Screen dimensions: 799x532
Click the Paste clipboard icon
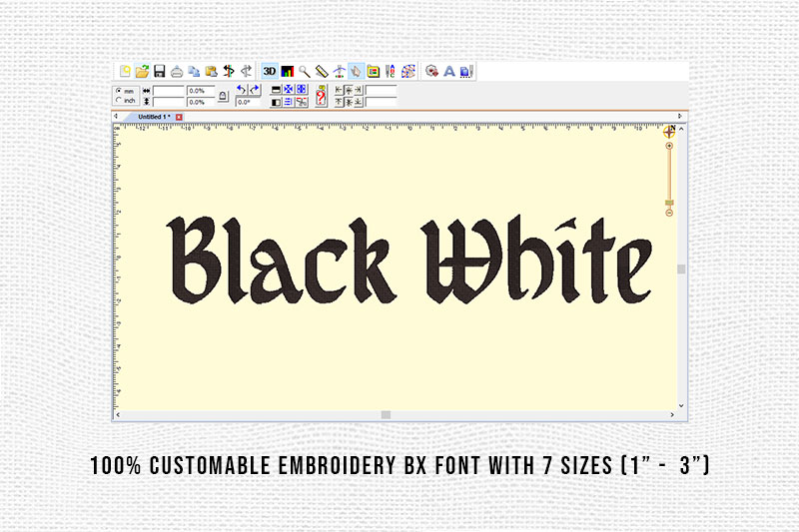[x=211, y=71]
